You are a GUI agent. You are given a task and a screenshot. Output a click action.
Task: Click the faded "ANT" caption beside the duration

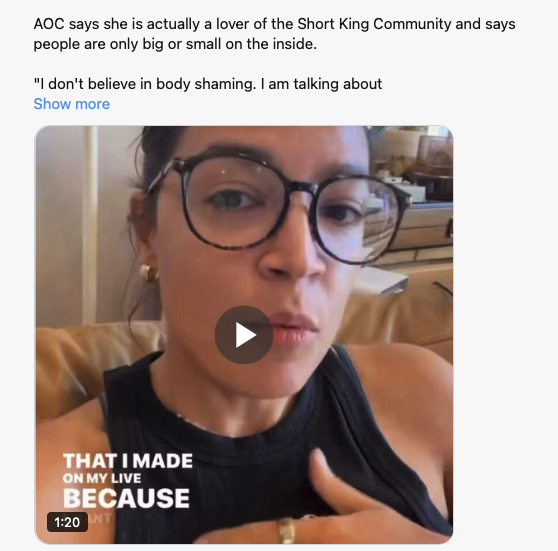click(x=100, y=518)
